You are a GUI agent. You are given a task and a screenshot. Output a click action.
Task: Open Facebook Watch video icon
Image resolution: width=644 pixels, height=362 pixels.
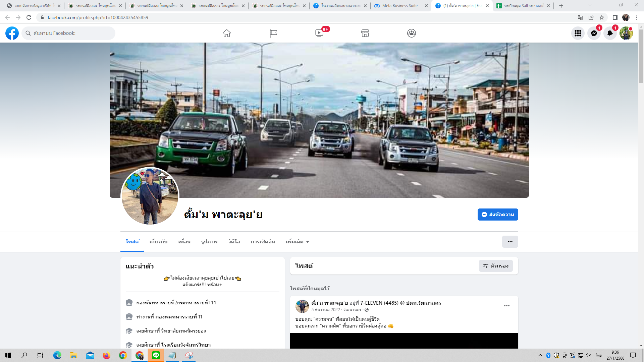click(x=319, y=33)
